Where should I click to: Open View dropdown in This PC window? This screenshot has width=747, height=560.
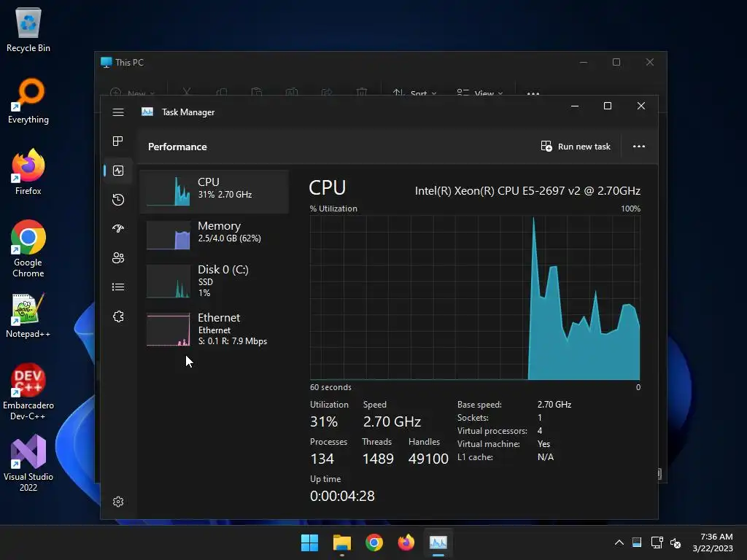click(480, 93)
